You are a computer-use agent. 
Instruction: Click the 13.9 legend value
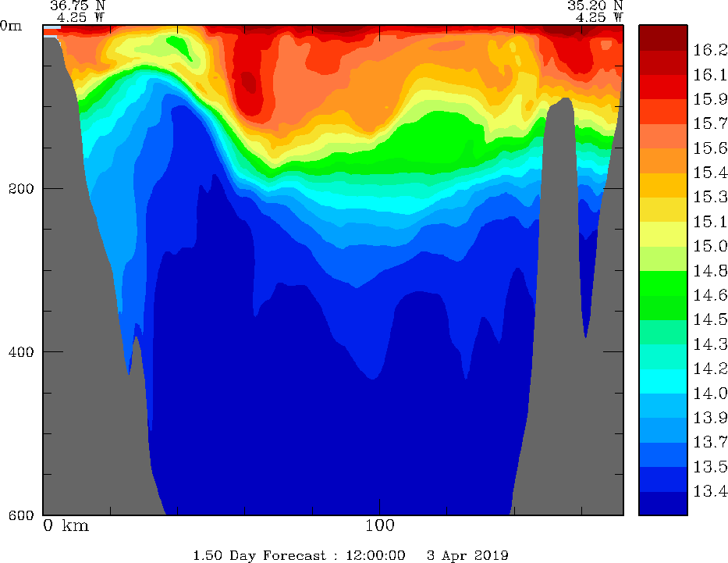coord(710,418)
